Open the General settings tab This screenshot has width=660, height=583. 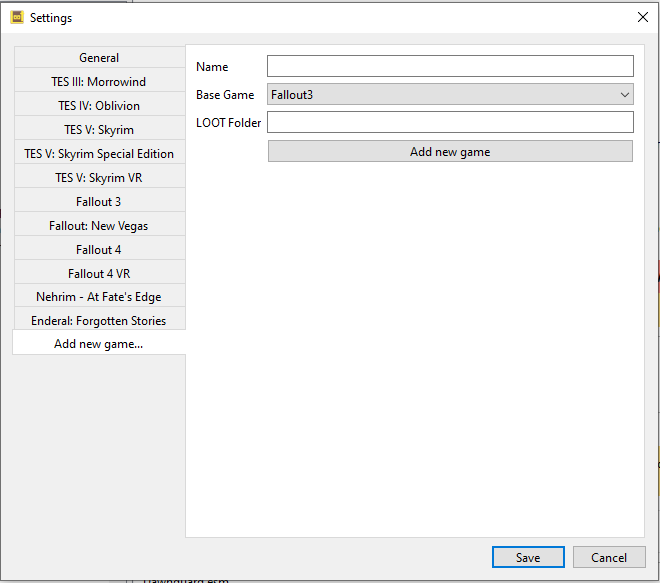(x=99, y=58)
